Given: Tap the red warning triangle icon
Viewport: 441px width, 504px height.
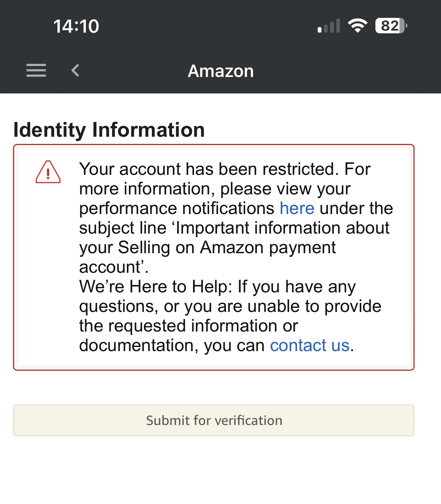Looking at the screenshot, I should pos(48,172).
